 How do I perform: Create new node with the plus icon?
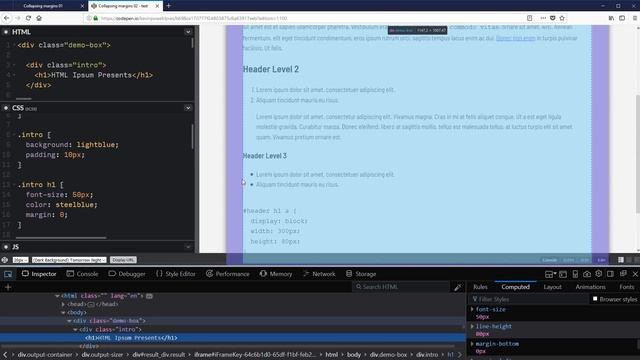[8, 287]
